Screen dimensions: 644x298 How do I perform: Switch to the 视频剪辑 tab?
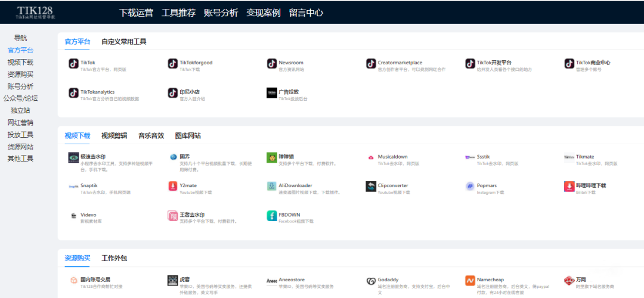(x=114, y=136)
